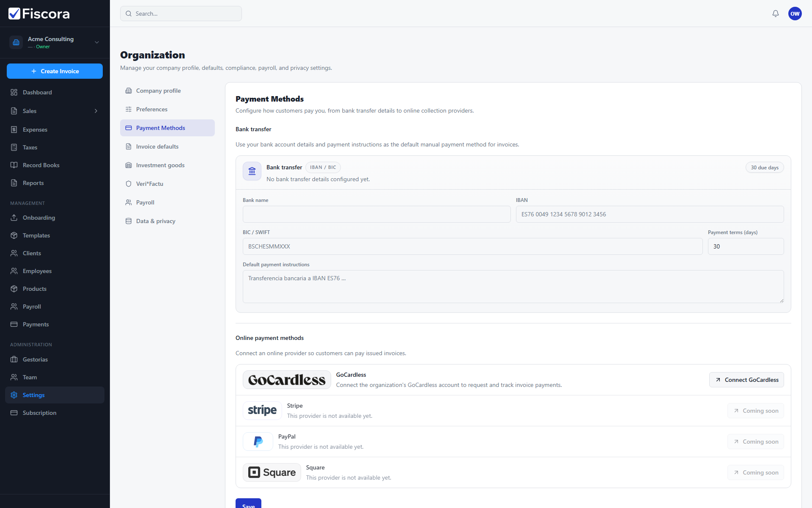The width and height of the screenshot is (812, 508).
Task: Open the OW user avatar menu
Action: (x=795, y=14)
